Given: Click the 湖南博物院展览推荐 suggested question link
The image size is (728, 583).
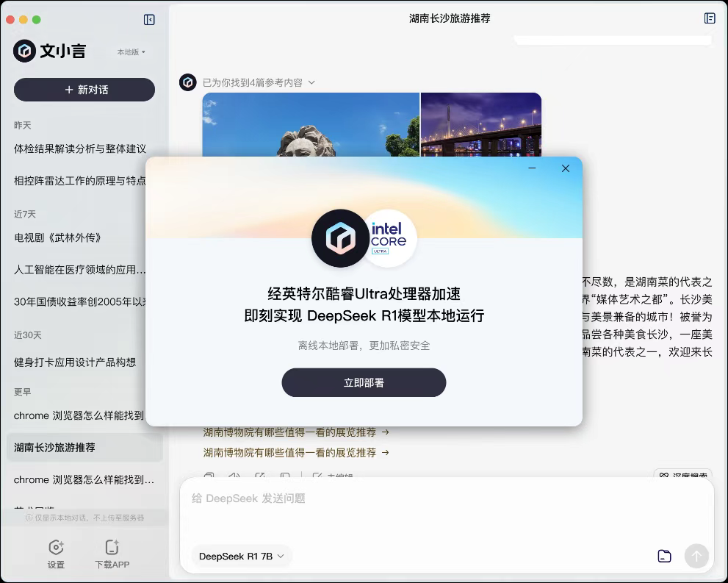Looking at the screenshot, I should click(x=292, y=452).
